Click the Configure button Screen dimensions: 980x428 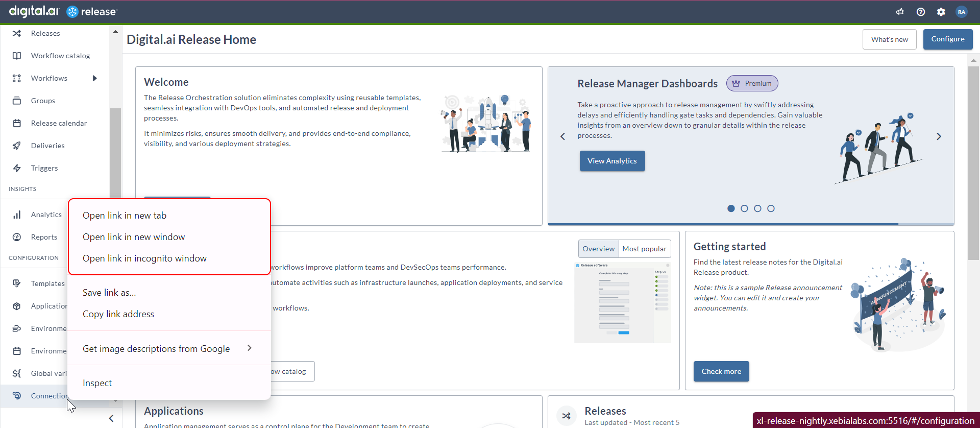tap(948, 39)
